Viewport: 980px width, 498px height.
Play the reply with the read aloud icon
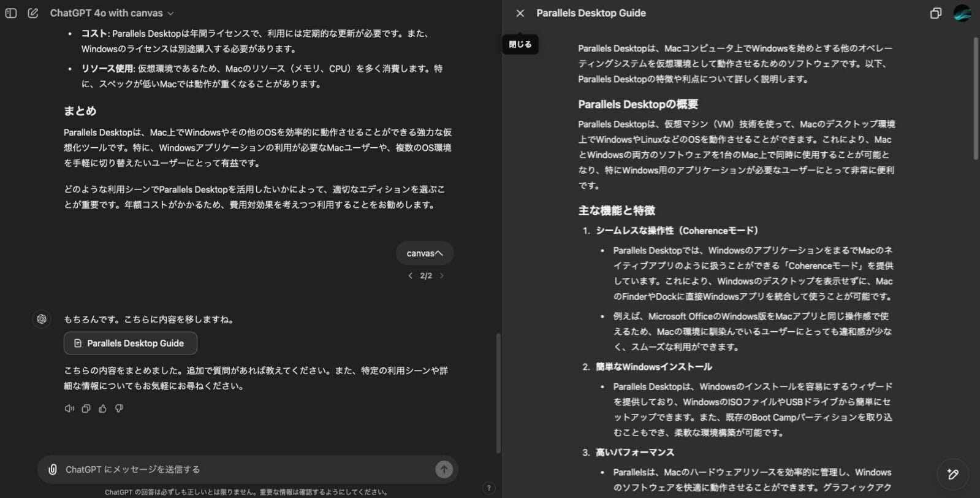(69, 408)
